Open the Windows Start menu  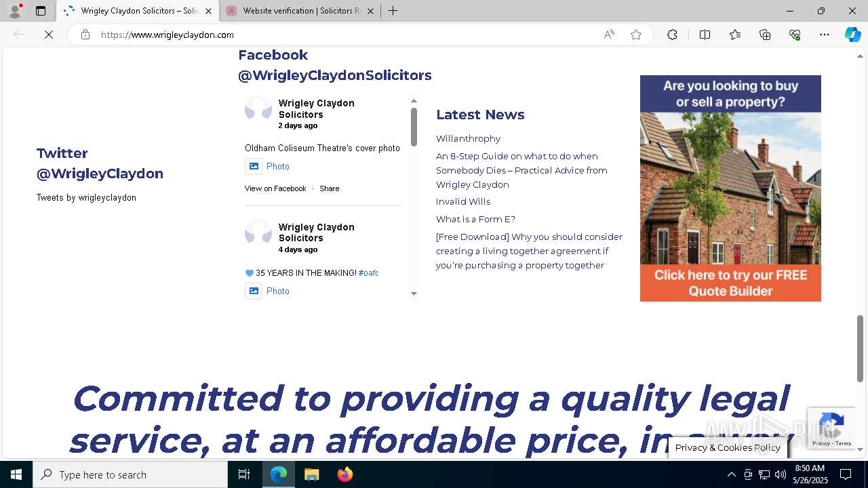pos(16,474)
